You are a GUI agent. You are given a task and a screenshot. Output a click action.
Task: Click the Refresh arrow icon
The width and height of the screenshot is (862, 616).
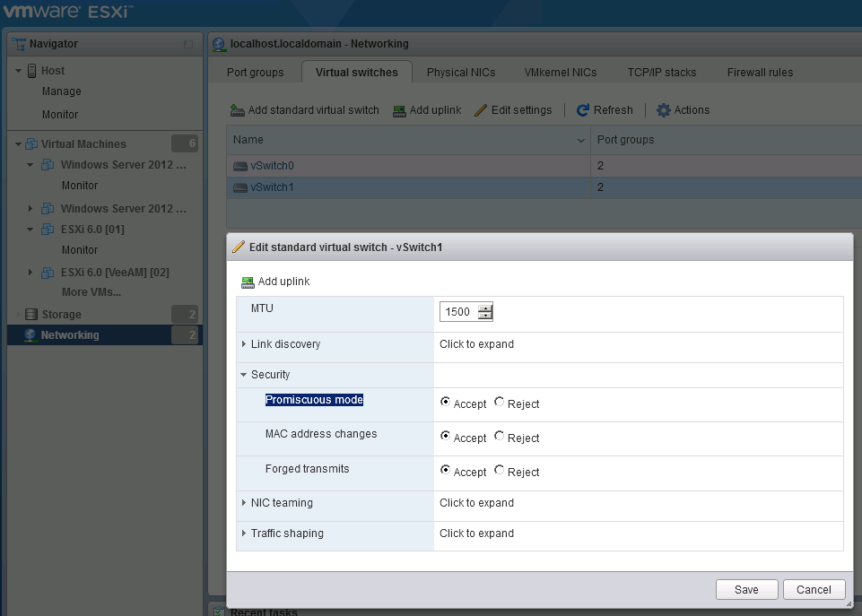(x=583, y=110)
